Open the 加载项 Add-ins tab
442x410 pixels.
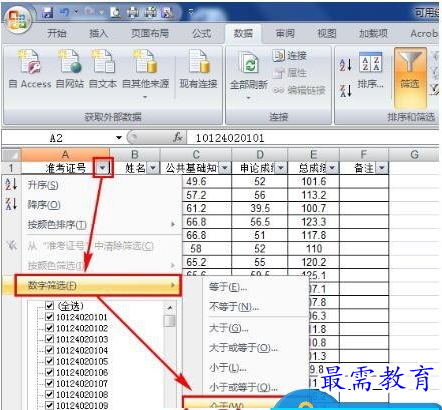tap(373, 33)
